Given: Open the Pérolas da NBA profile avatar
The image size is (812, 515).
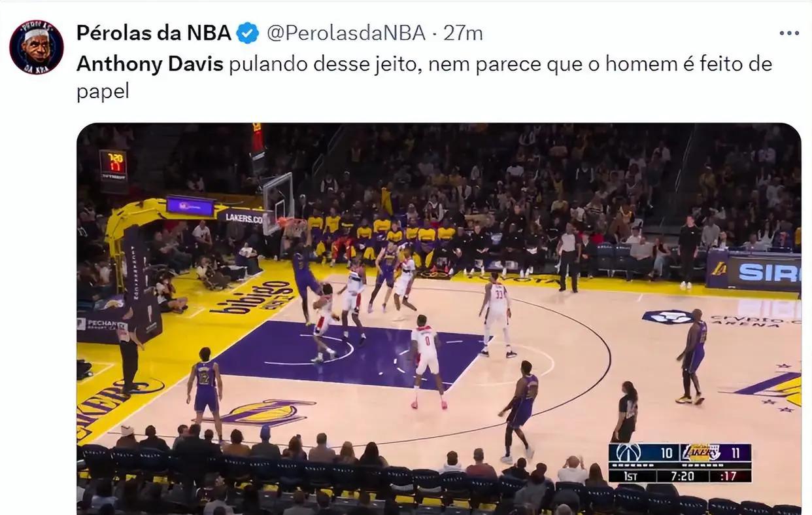Looking at the screenshot, I should tap(37, 47).
